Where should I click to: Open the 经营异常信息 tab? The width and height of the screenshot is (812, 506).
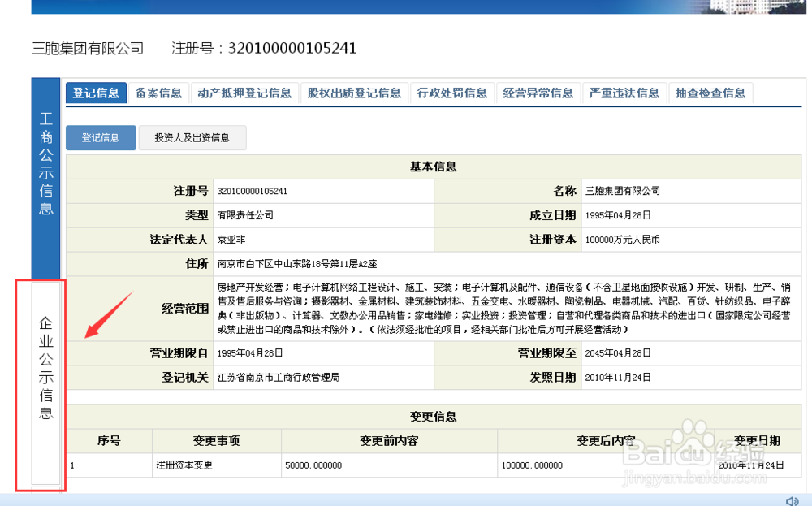[538, 93]
